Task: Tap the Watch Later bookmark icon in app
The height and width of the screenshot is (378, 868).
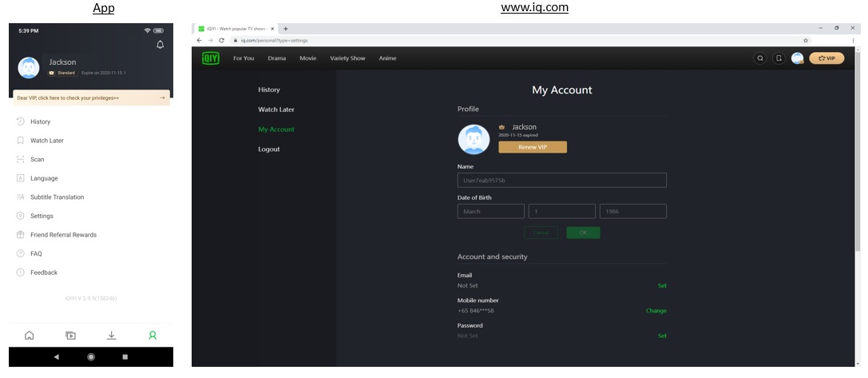Action: click(x=21, y=140)
